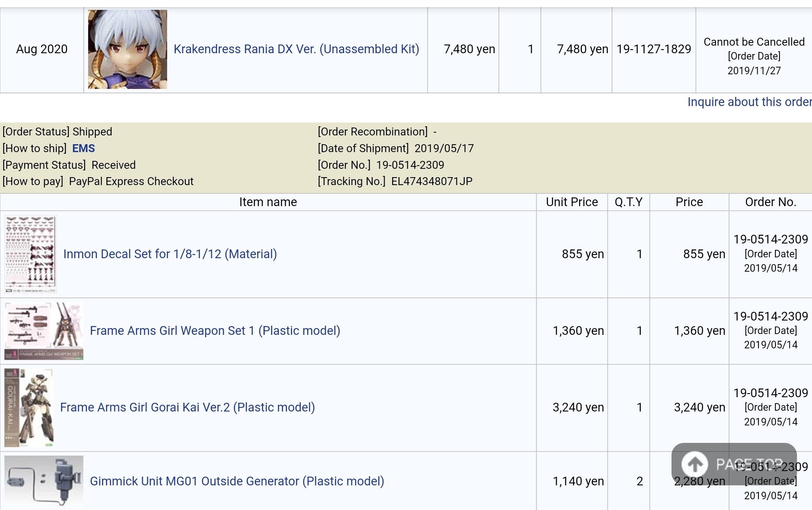Click the EMS shipping method link
812x510 pixels.
pos(83,149)
